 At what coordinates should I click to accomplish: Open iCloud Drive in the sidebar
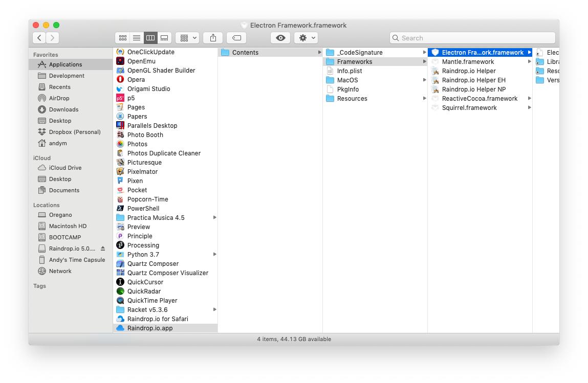[x=71, y=168]
